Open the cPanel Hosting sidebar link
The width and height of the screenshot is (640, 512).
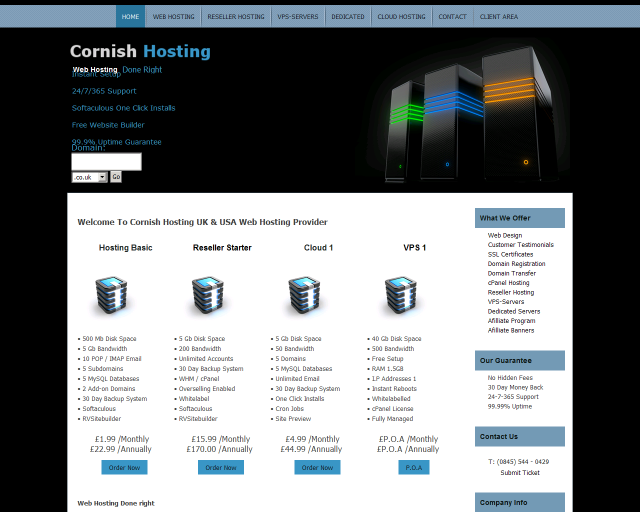(508, 283)
